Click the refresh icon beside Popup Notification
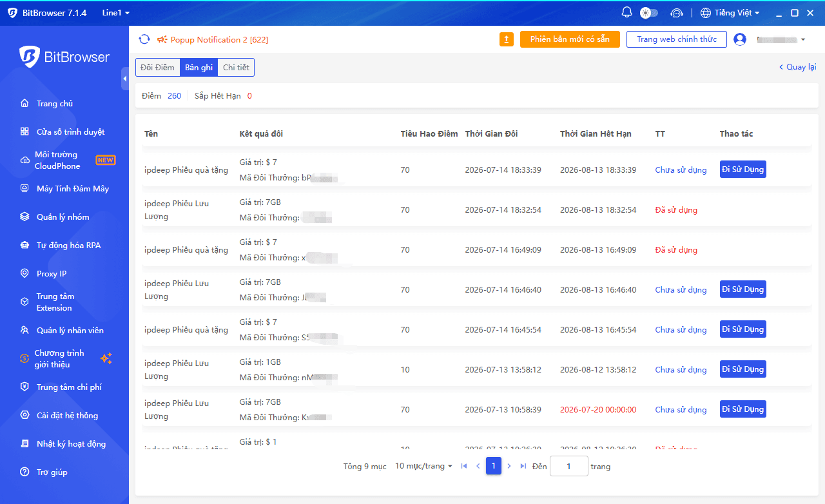Screen dimensions: 825x504 point(144,39)
